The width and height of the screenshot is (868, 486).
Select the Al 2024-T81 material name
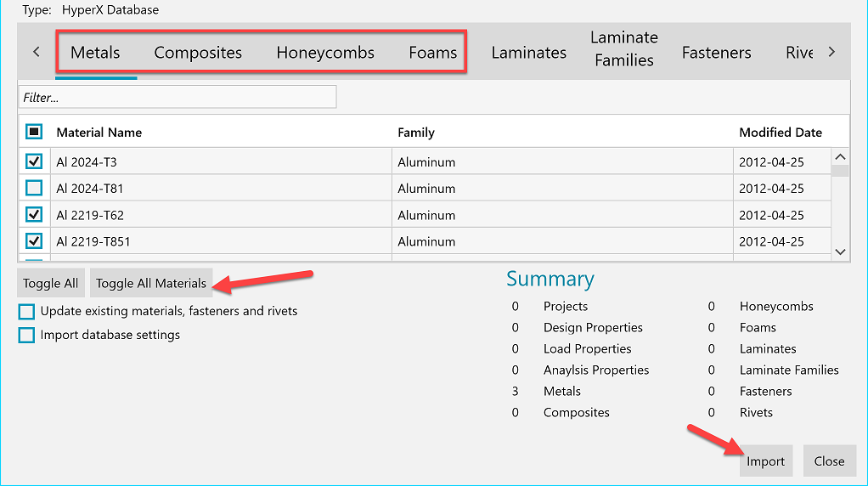[x=90, y=189]
